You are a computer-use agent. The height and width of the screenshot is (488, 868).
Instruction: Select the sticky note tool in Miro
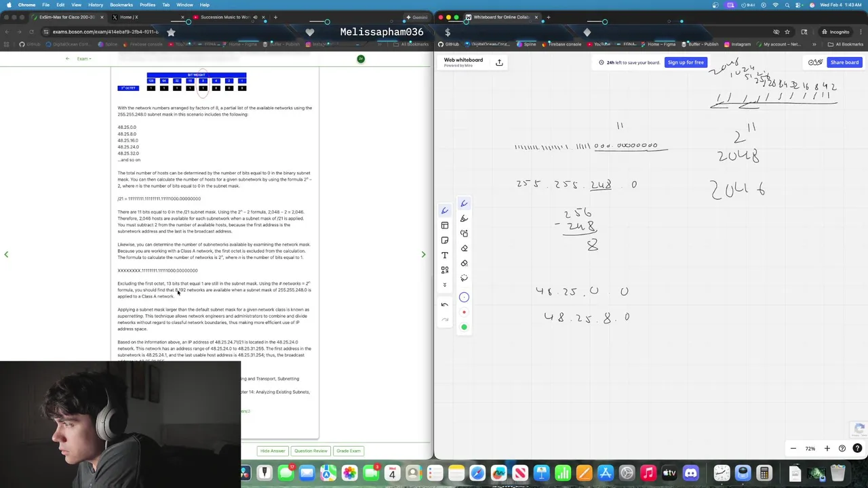tap(445, 241)
